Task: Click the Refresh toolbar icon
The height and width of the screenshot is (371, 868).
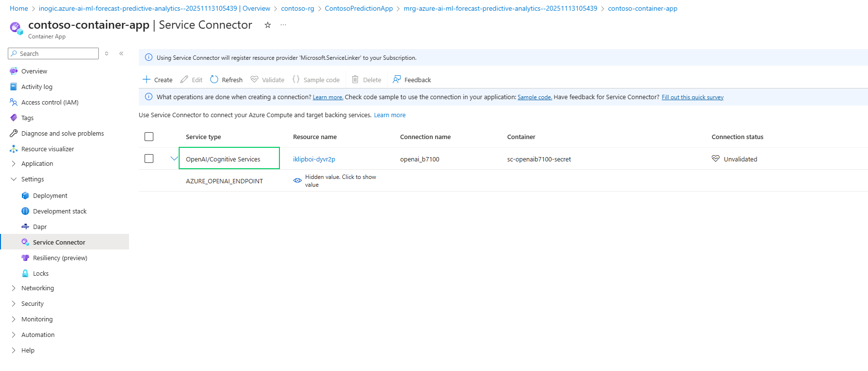Action: [x=214, y=79]
